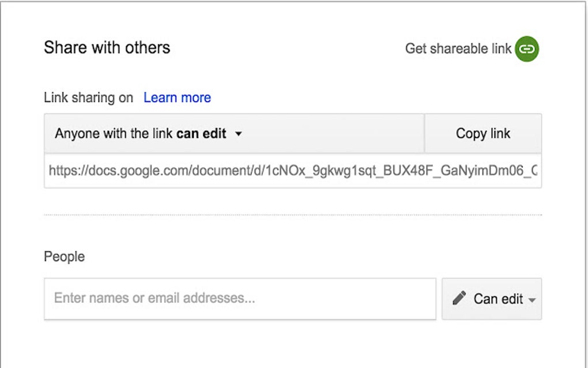Screen dimensions: 588x368
Task: Toggle link sharing off via its dropdown
Action: click(x=239, y=133)
